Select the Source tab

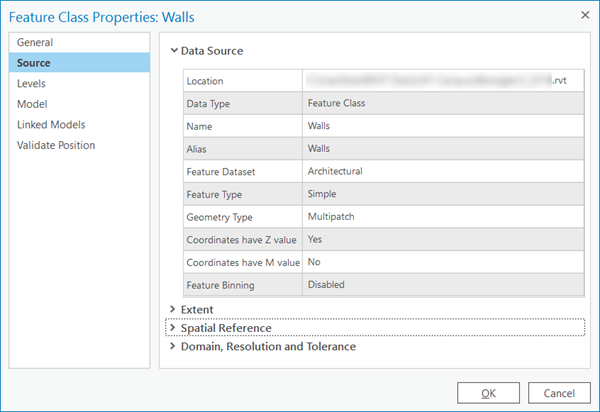pos(34,63)
